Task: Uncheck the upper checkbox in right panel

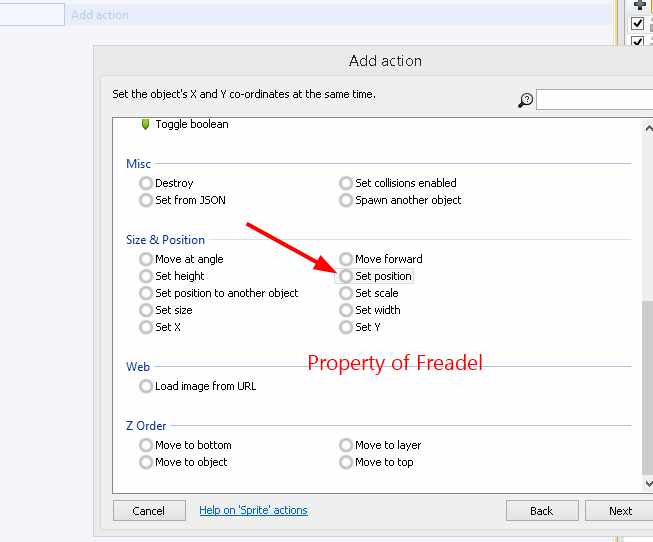Action: click(638, 24)
